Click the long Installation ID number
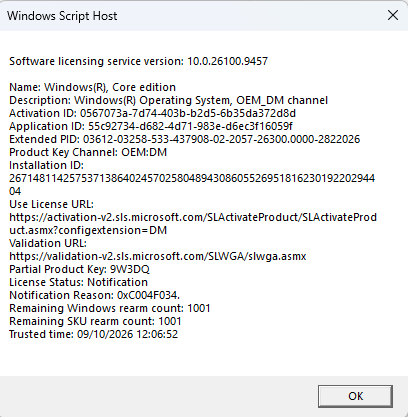 point(192,185)
